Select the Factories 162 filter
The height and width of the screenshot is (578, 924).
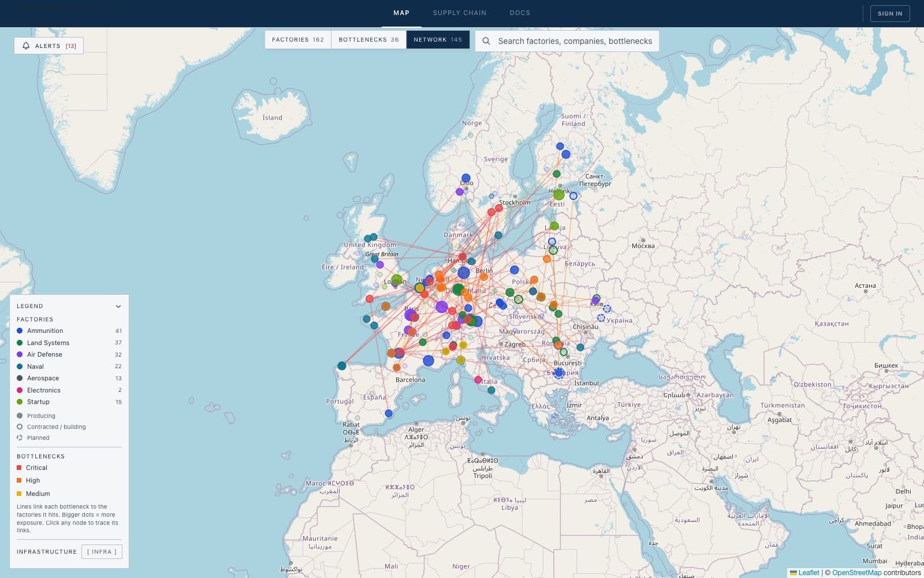point(298,39)
